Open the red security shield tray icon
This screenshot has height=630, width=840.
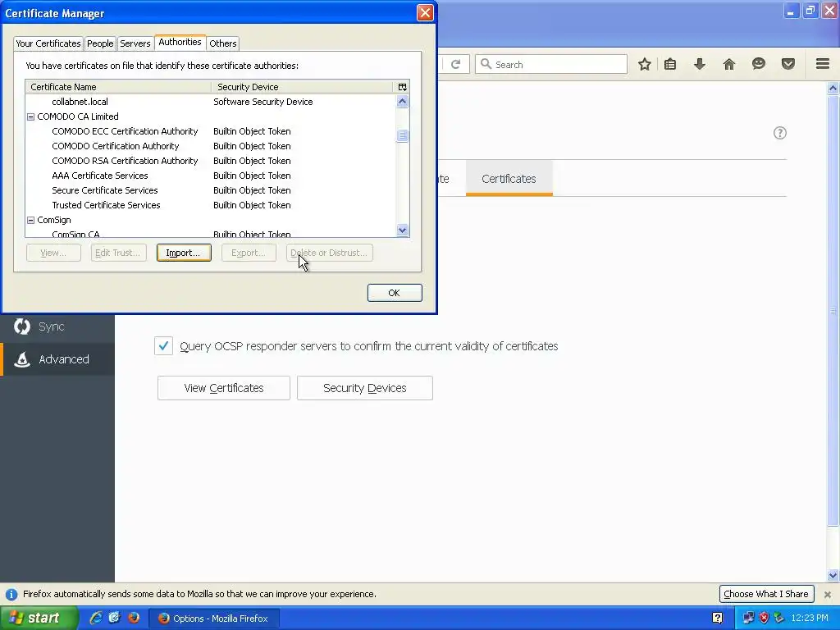pyautogui.click(x=764, y=619)
